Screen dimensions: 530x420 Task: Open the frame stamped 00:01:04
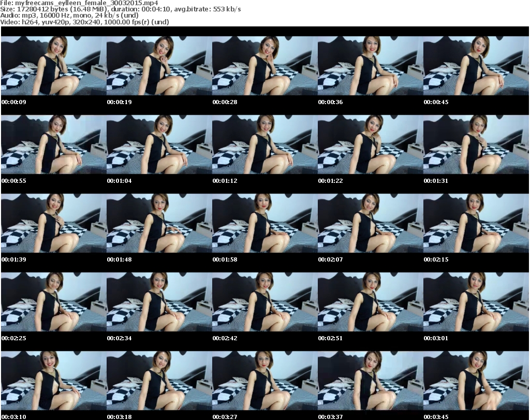159,144
